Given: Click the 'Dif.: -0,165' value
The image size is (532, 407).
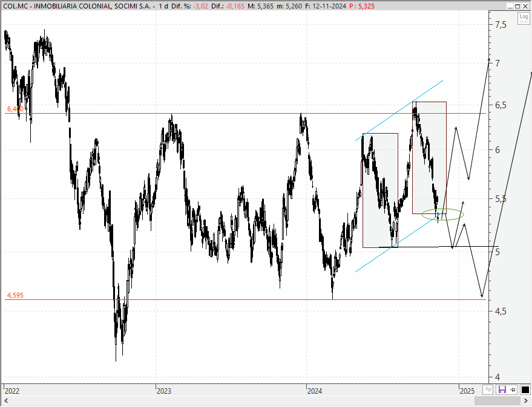Looking at the screenshot, I should [228, 6].
